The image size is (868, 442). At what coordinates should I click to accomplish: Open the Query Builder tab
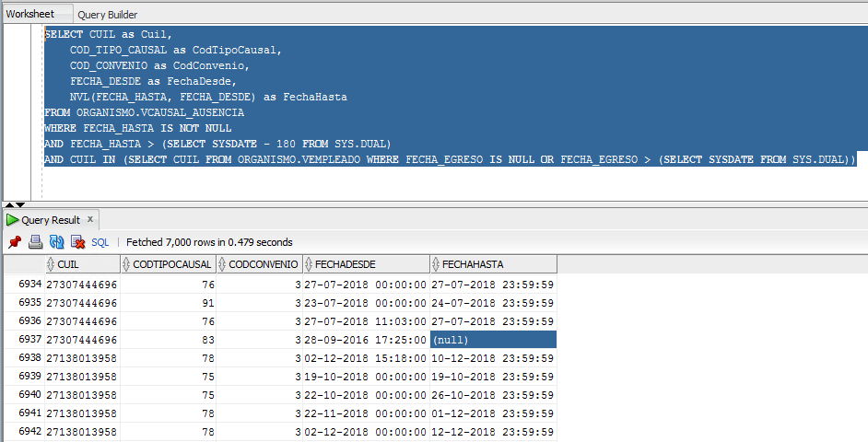pos(107,15)
